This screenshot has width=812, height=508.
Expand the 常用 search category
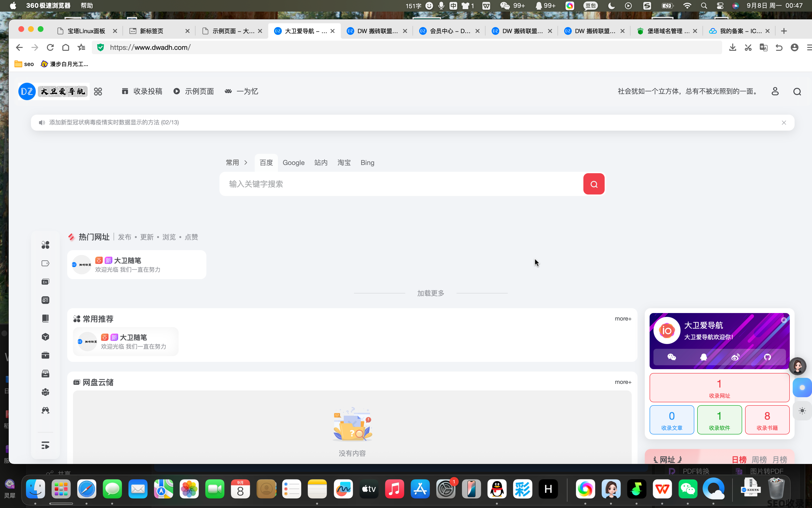click(x=237, y=163)
